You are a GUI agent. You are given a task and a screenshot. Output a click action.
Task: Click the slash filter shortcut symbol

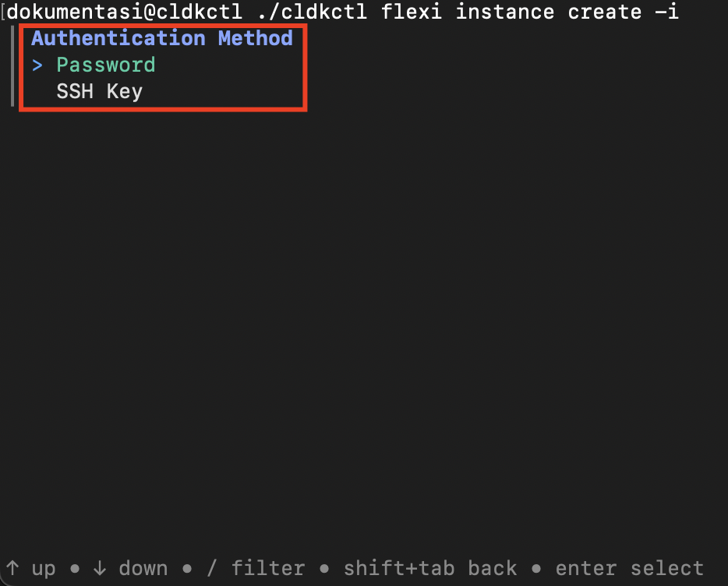pos(212,568)
